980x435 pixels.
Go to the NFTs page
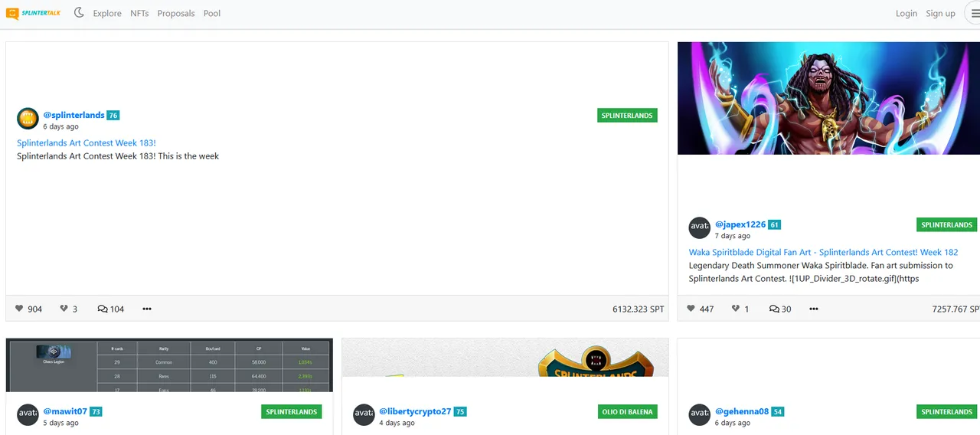(x=139, y=13)
